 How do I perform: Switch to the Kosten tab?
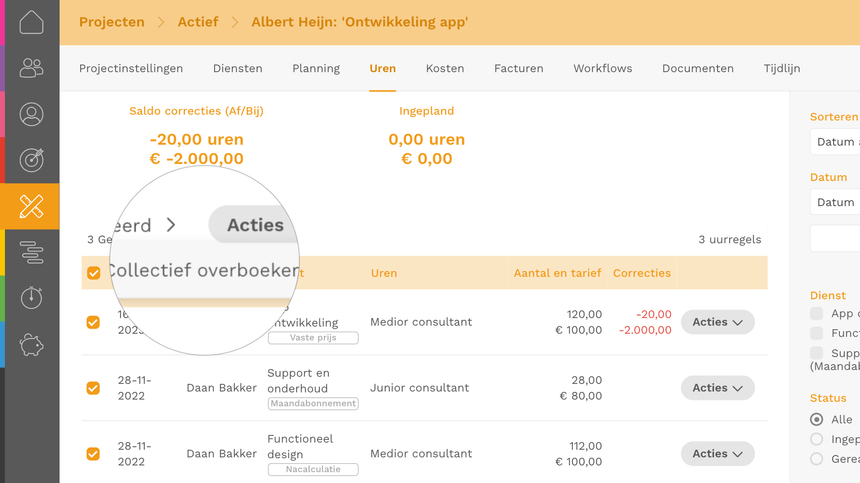tap(445, 69)
